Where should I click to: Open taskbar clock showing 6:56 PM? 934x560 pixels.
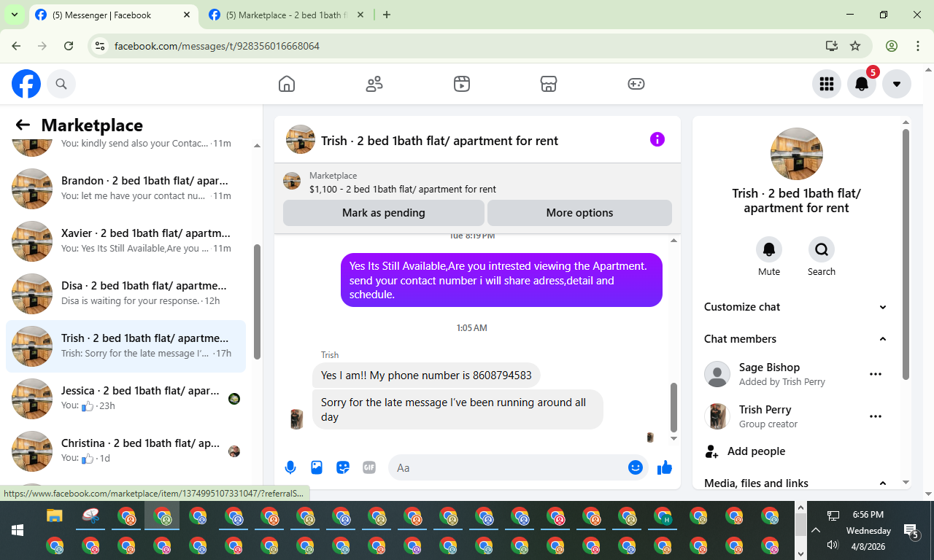868,514
